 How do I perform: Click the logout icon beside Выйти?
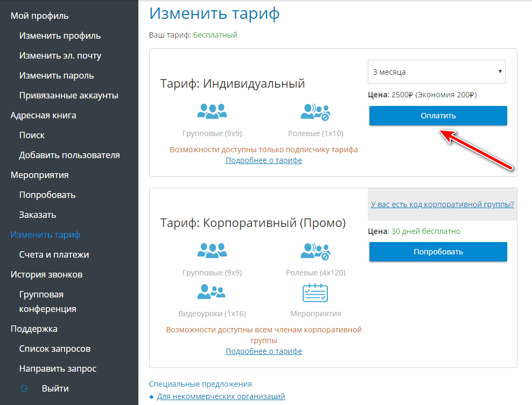tap(24, 388)
